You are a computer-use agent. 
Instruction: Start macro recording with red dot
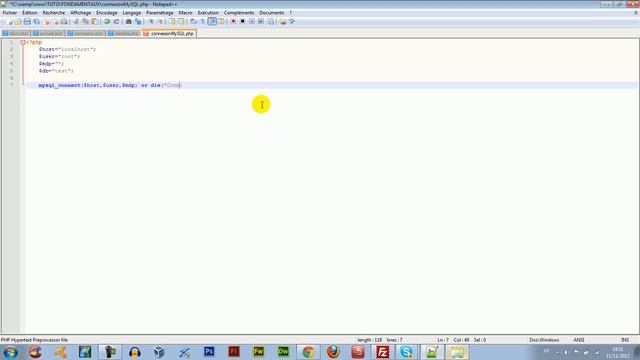tap(233, 22)
